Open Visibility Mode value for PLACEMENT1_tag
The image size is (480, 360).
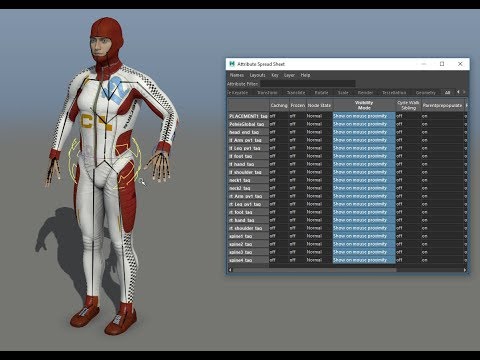364,116
